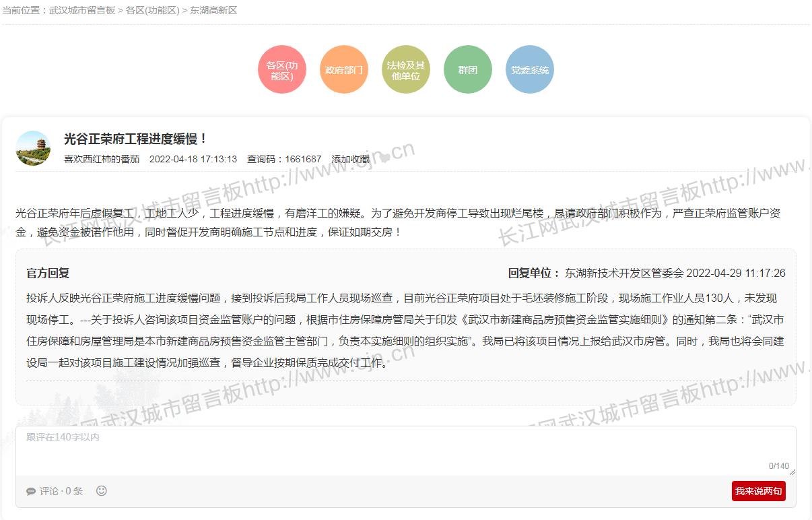Select the 群团 green circle category
The image size is (812, 520).
tap(468, 70)
